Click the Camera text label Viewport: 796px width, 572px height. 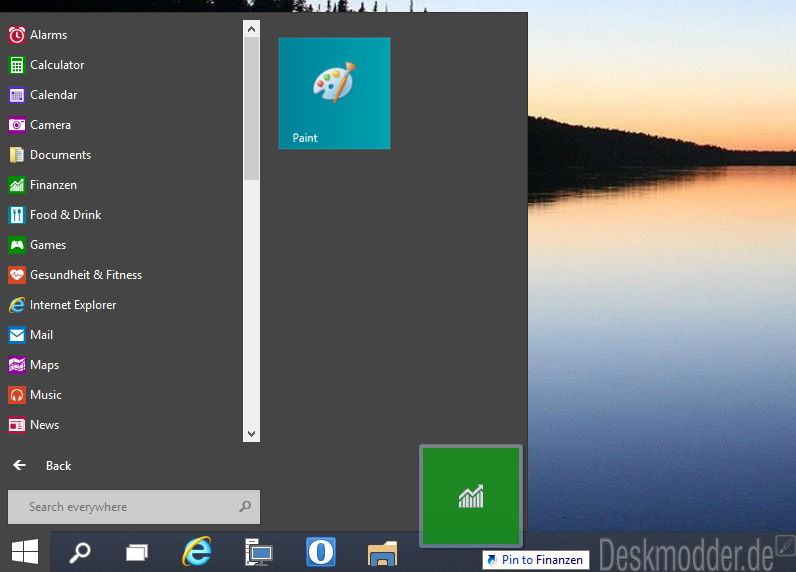(x=50, y=125)
